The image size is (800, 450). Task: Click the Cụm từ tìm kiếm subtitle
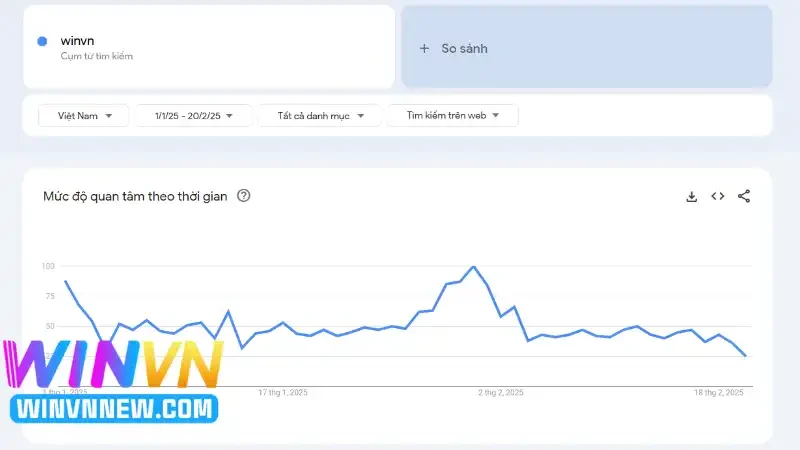(x=96, y=56)
